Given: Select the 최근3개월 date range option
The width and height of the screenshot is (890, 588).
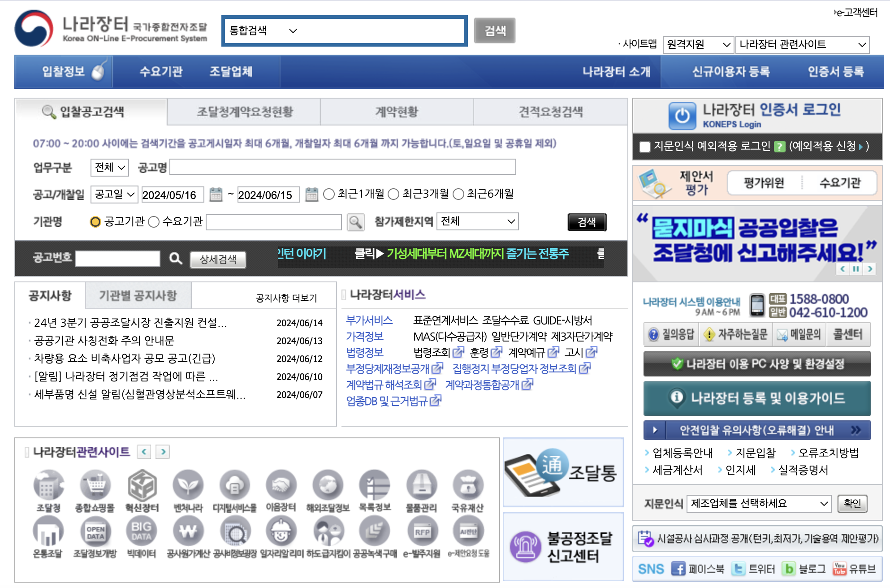Looking at the screenshot, I should pos(393,194).
